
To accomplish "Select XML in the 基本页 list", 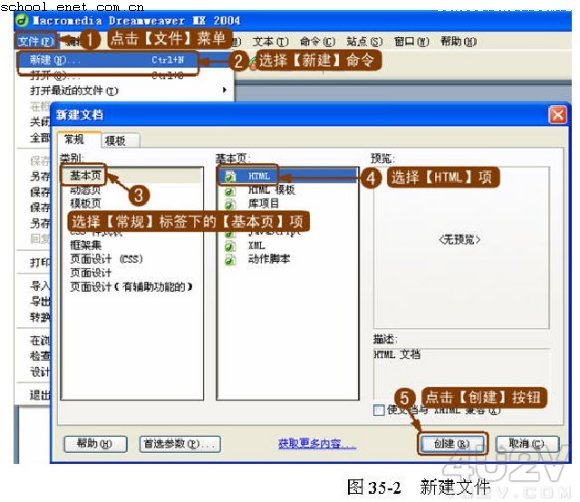I will pyautogui.click(x=257, y=246).
